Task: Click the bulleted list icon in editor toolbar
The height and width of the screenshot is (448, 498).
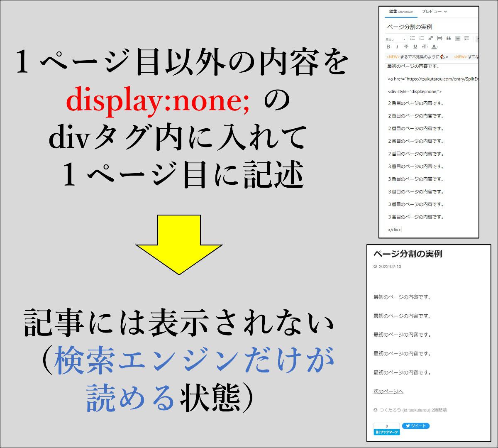Action: click(x=413, y=38)
